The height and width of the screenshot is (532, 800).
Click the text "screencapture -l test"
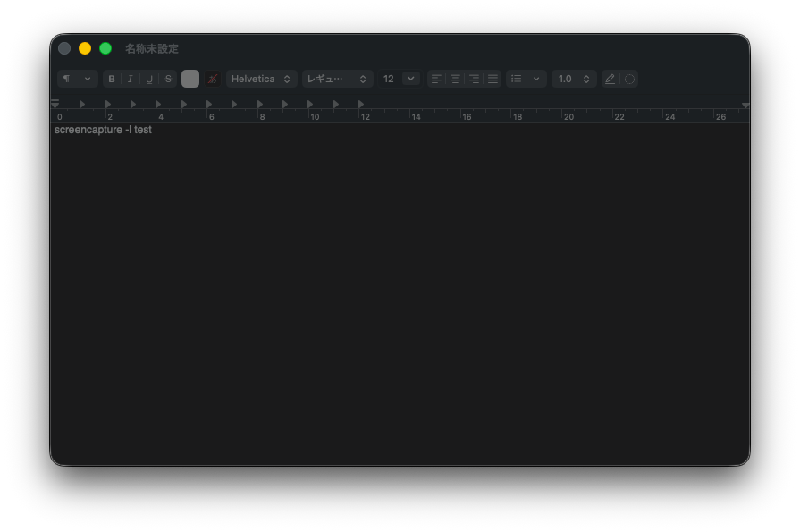[x=103, y=130]
